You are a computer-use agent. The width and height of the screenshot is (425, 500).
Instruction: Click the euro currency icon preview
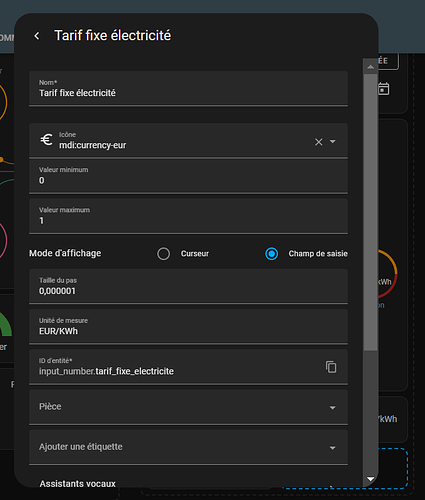tap(47, 140)
